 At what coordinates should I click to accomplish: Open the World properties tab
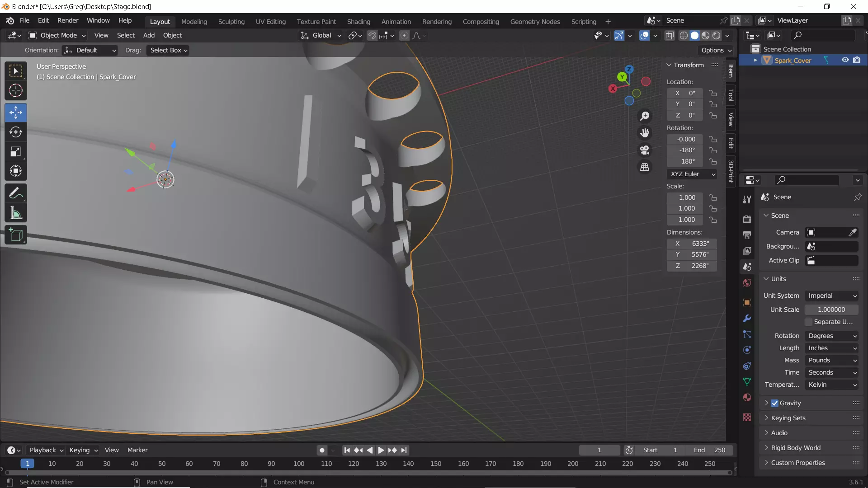click(747, 283)
